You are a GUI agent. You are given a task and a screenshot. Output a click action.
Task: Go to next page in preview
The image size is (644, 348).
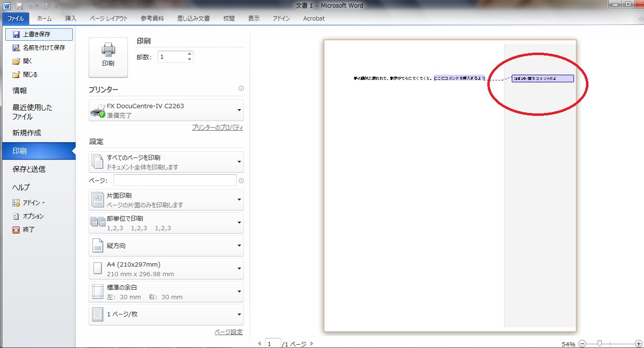311,344
